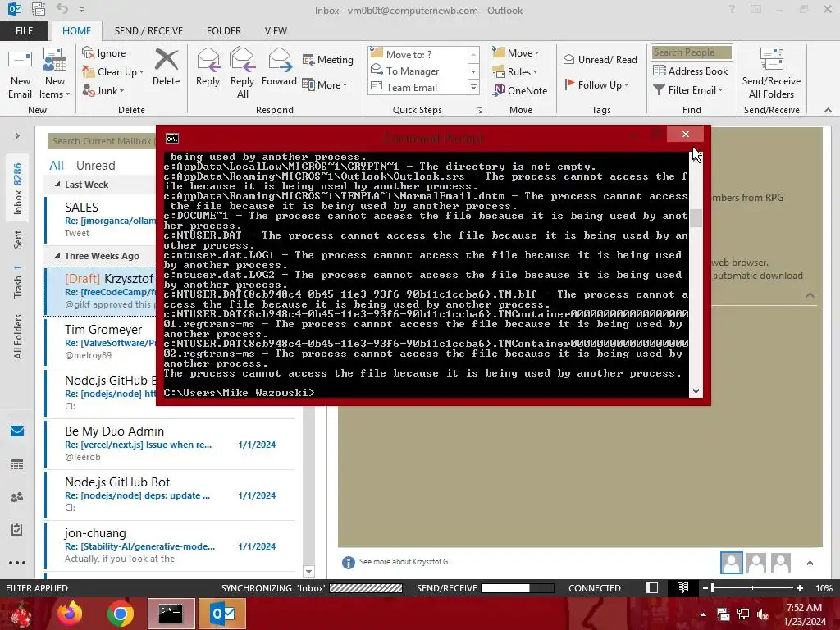This screenshot has width=840, height=630.
Task: Click the Search People field
Action: [692, 52]
